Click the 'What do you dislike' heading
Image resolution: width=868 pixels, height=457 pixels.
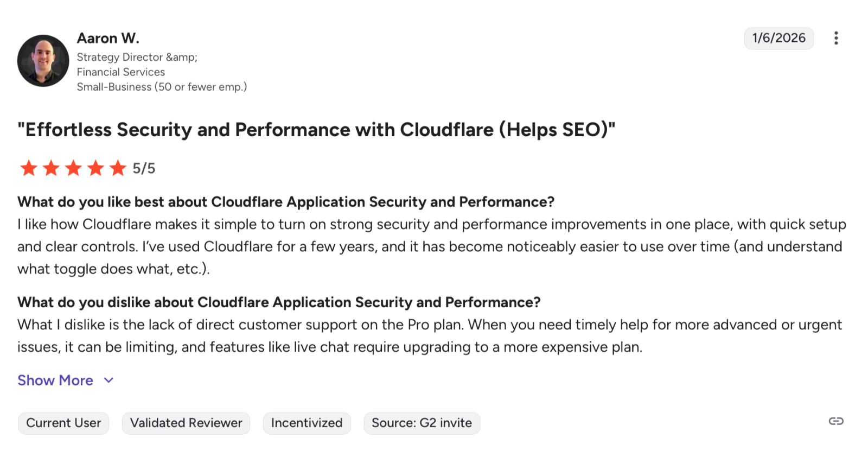click(279, 302)
